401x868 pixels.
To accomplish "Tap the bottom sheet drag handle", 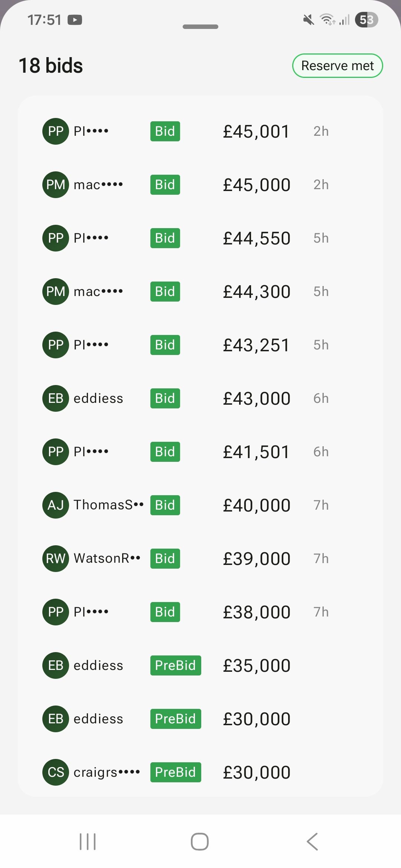I will pyautogui.click(x=200, y=27).
